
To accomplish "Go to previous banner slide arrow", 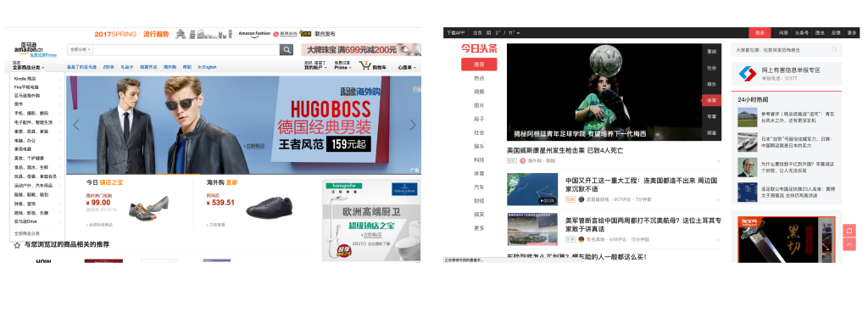I will click(75, 125).
